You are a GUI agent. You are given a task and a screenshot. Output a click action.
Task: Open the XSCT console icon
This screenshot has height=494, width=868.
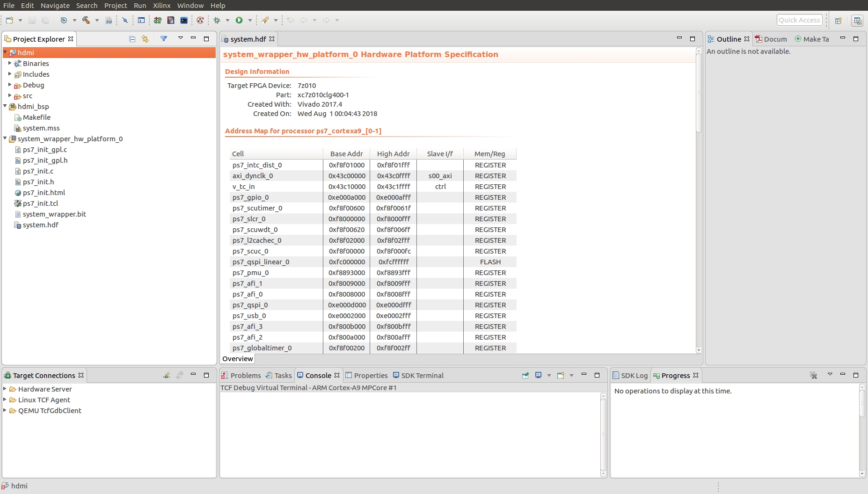[x=184, y=20]
